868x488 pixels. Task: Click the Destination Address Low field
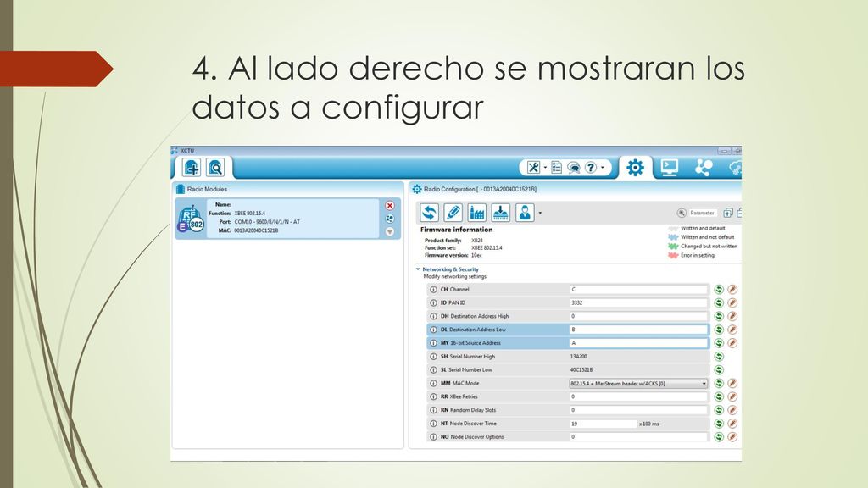click(639, 330)
